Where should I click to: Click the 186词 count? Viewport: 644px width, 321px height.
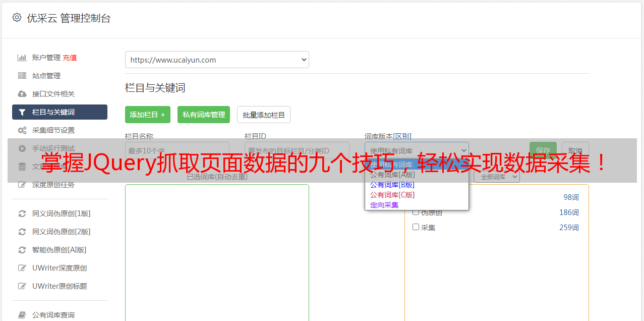click(x=569, y=212)
